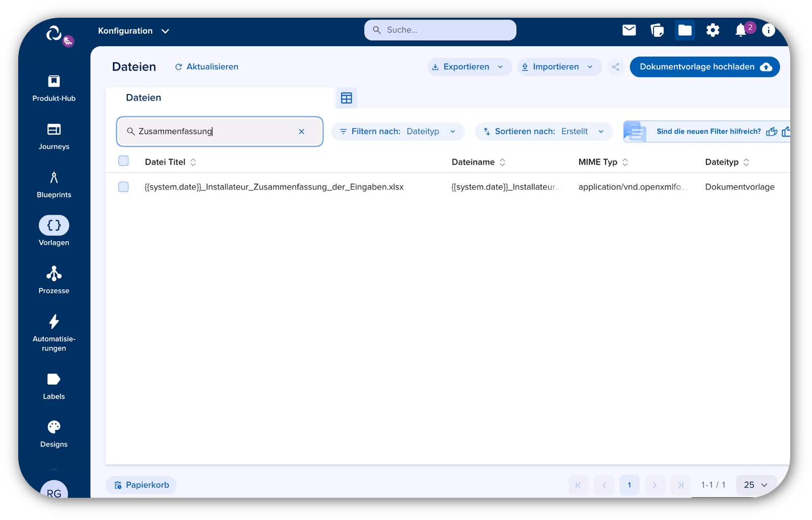
Task: Click the info icon in the header
Action: click(x=768, y=30)
